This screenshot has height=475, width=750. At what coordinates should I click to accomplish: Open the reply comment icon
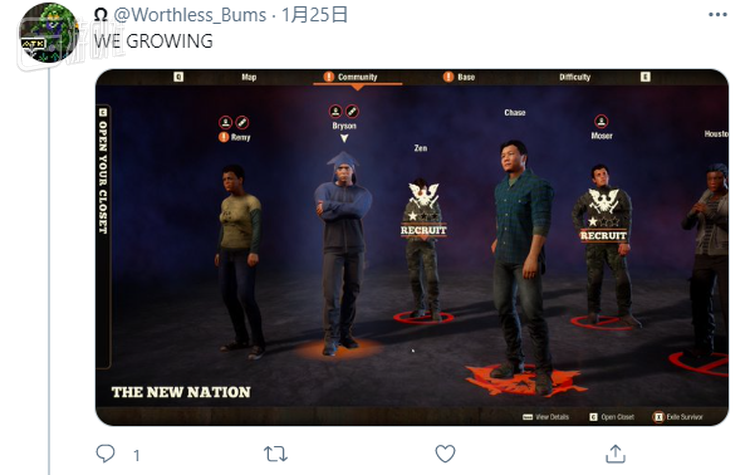click(105, 453)
